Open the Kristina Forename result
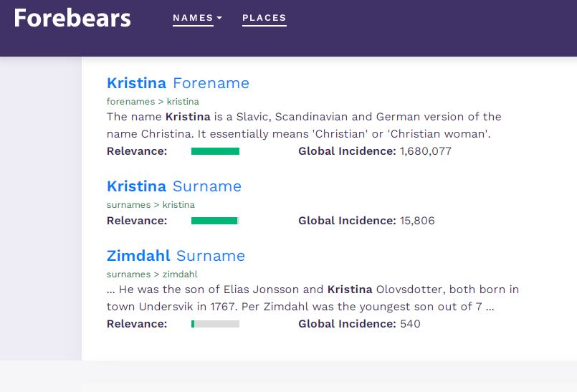Screen dimensions: 577x392 click(178, 83)
